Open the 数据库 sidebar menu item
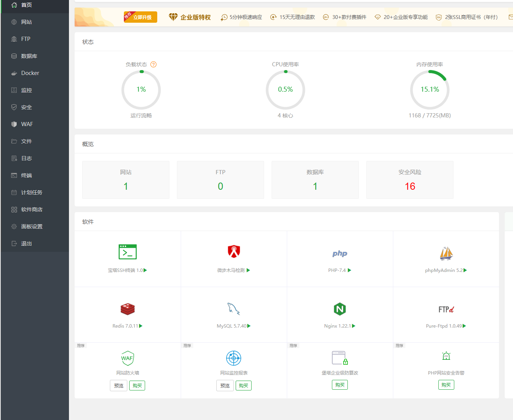The height and width of the screenshot is (420, 513). pyautogui.click(x=35, y=56)
